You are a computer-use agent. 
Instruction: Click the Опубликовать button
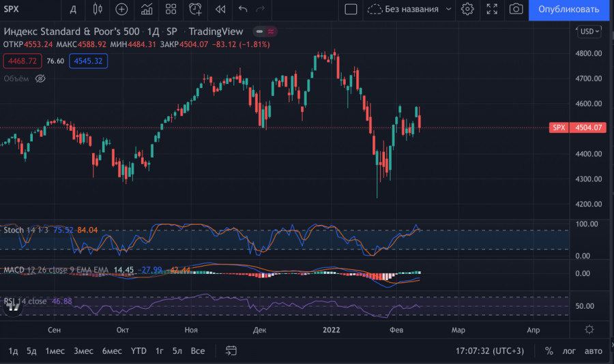pos(568,10)
